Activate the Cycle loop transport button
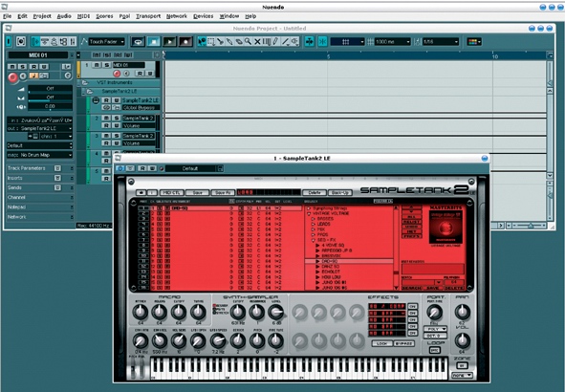The image size is (565, 392). (138, 42)
